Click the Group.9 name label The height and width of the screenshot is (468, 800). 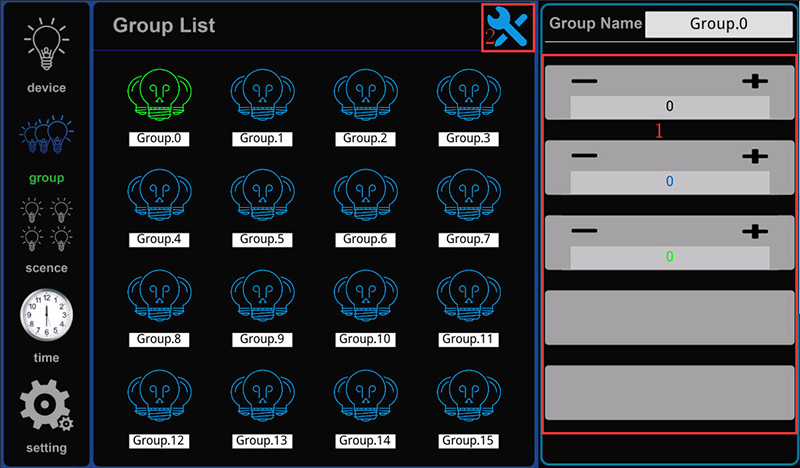pos(262,339)
